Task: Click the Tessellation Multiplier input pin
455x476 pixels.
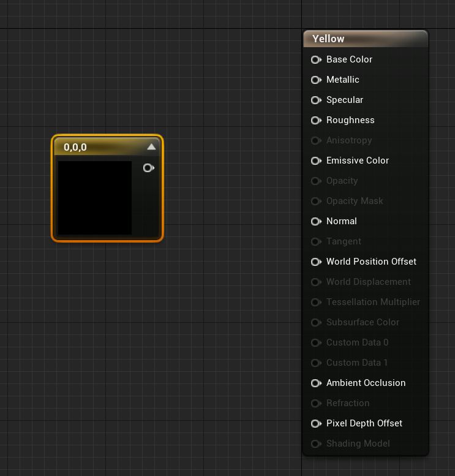Action: pyautogui.click(x=316, y=302)
